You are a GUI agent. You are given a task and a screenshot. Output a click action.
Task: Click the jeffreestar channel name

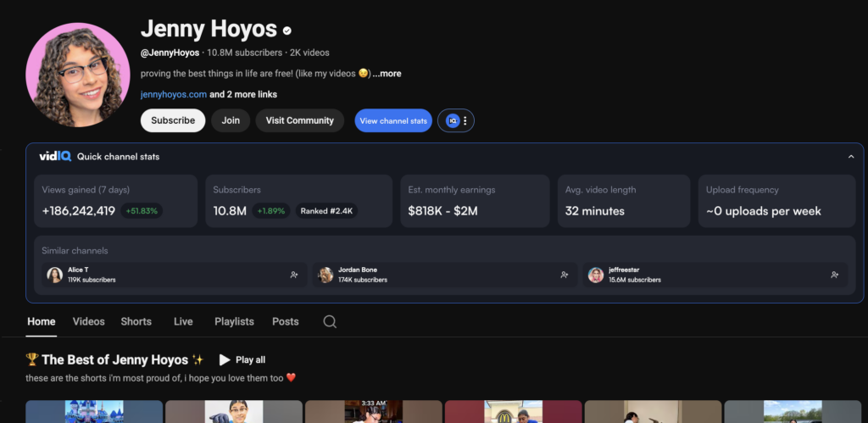tap(624, 270)
